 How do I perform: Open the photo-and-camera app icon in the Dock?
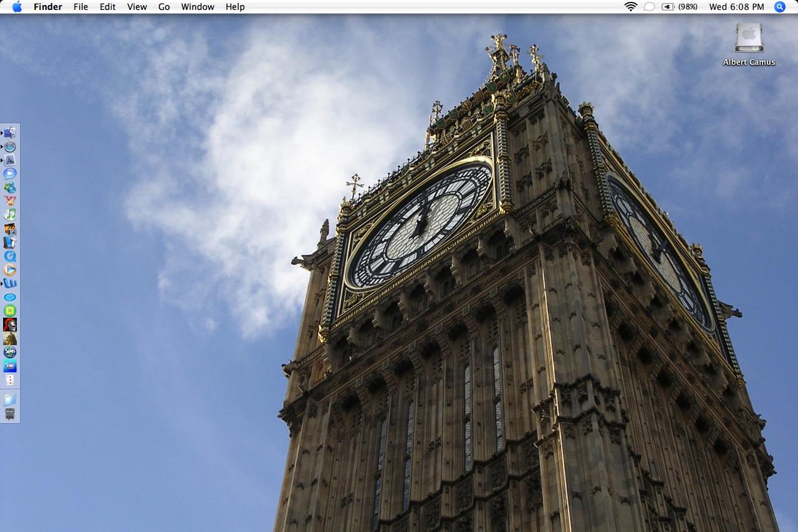(x=10, y=229)
